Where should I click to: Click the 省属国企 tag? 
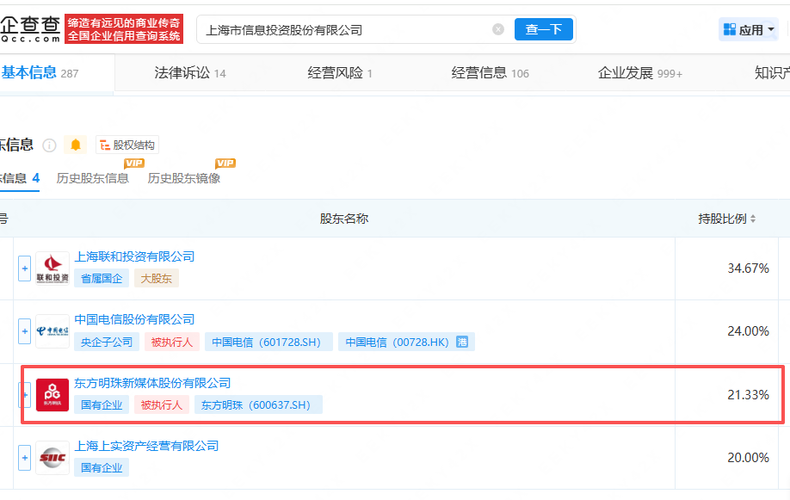102,278
